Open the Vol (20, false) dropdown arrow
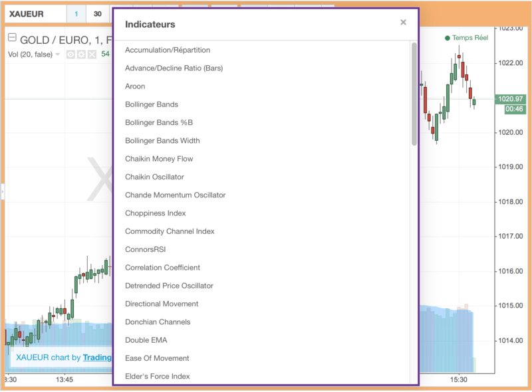The height and width of the screenshot is (392, 532). (x=58, y=54)
